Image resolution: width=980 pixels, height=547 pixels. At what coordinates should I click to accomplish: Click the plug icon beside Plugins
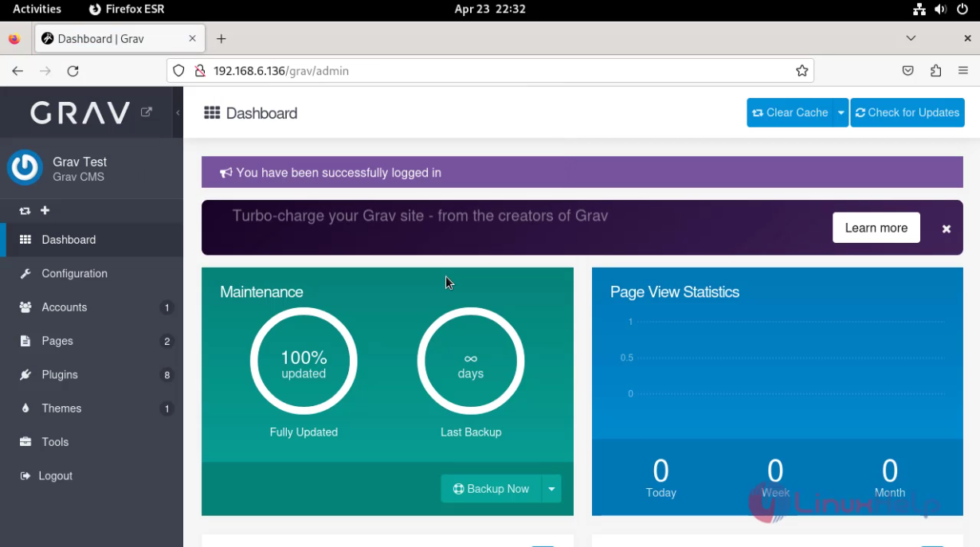coord(25,374)
